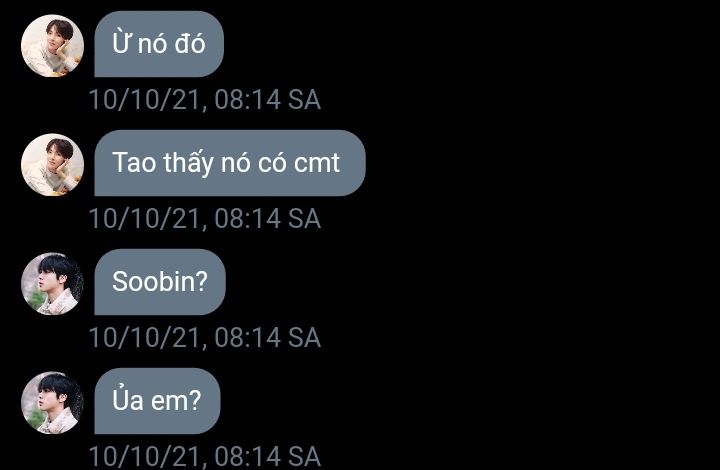Screen dimensions: 720x470
Task: Click time "08:14" under "Tao thấy nó có cmt"
Action: point(248,218)
